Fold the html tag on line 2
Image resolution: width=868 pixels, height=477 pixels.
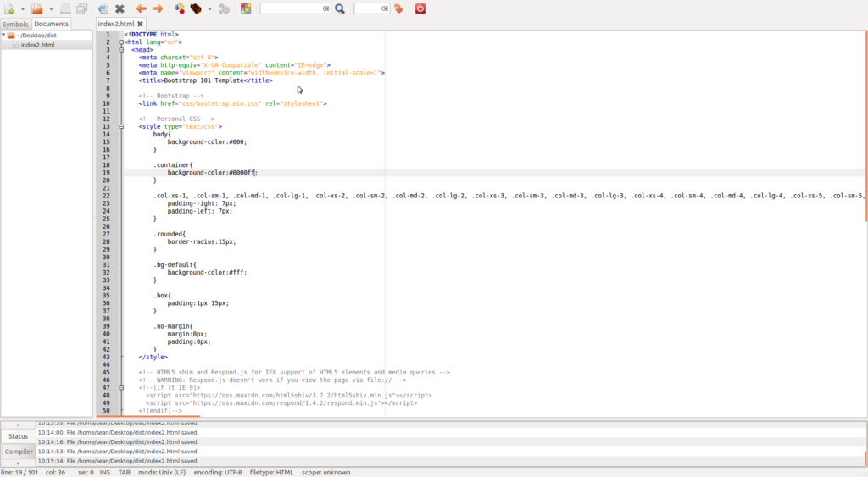121,42
